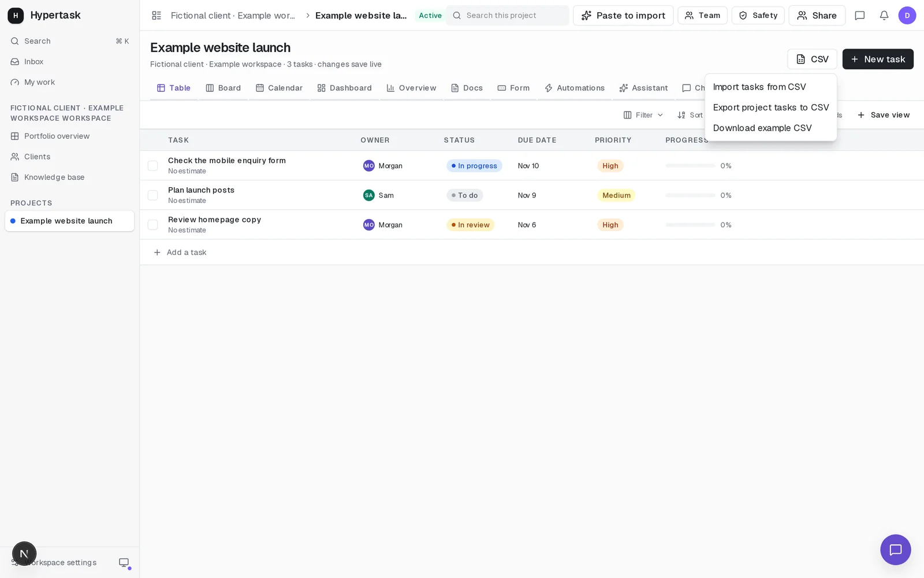Open the Dashboard tab
Screen dimensions: 924x578
[345, 88]
